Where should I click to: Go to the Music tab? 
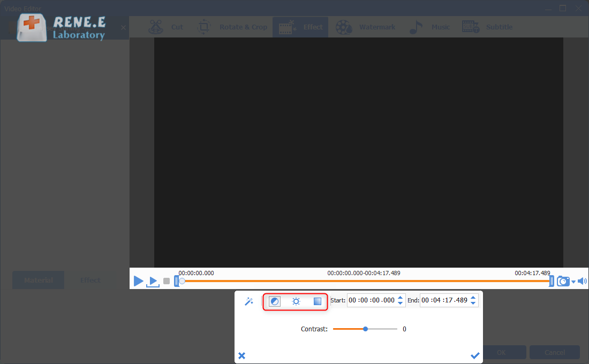click(x=430, y=27)
